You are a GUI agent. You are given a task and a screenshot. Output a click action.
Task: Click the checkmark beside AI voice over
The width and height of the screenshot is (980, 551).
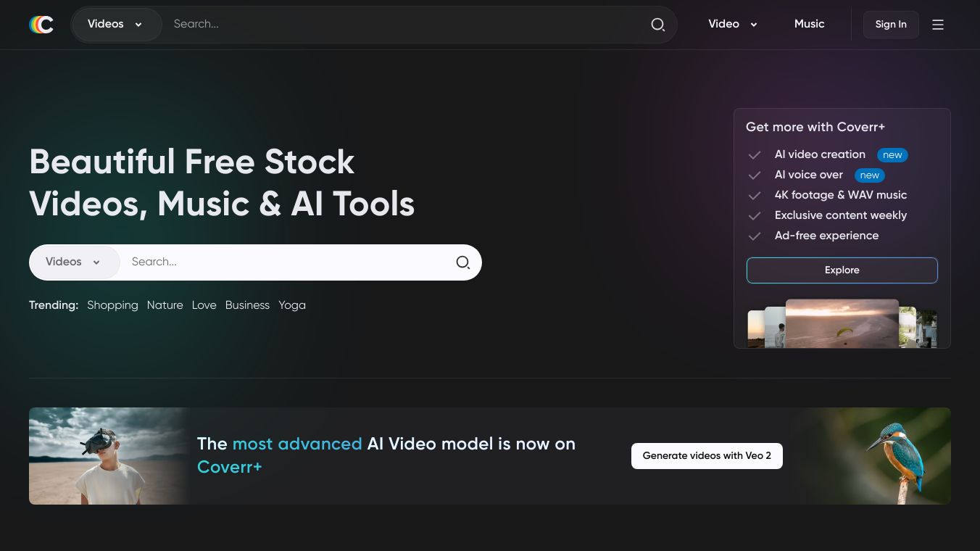[755, 175]
